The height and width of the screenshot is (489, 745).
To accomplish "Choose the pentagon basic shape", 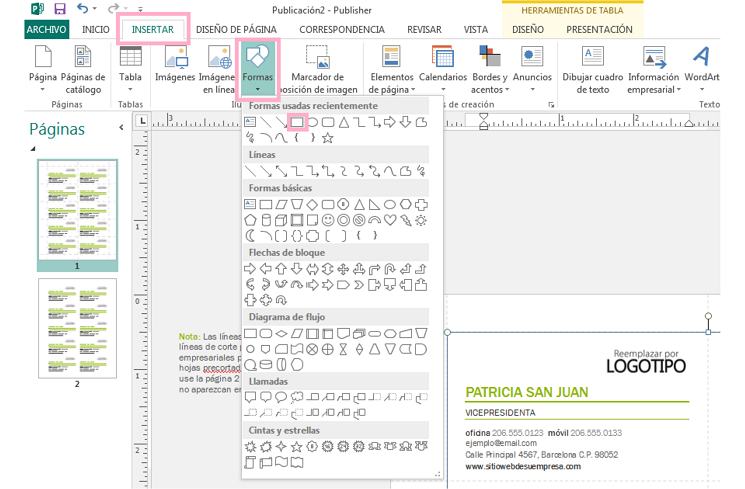I will [250, 220].
